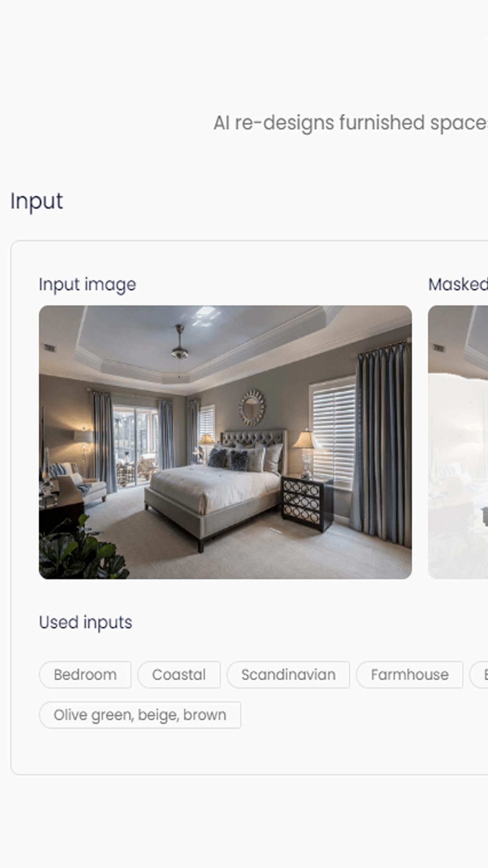
Task: Pick the Farmhouse style tag
Action: (x=409, y=675)
